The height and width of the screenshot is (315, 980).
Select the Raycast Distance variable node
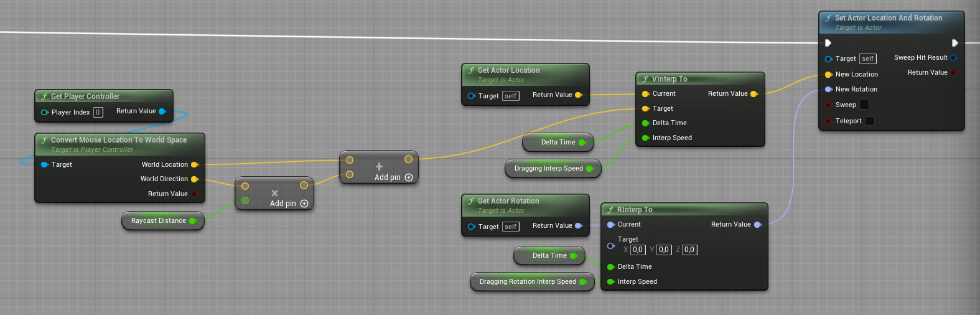158,220
